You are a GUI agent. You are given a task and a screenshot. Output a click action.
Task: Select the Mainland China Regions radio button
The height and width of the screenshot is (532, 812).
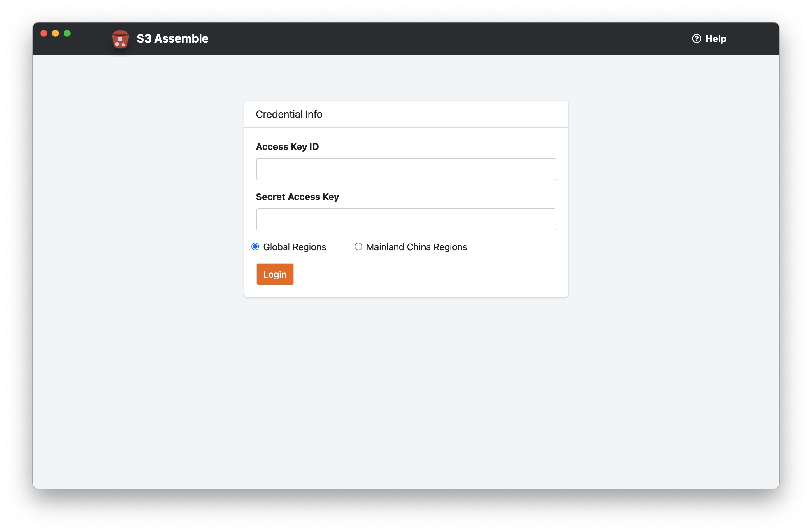pos(358,246)
